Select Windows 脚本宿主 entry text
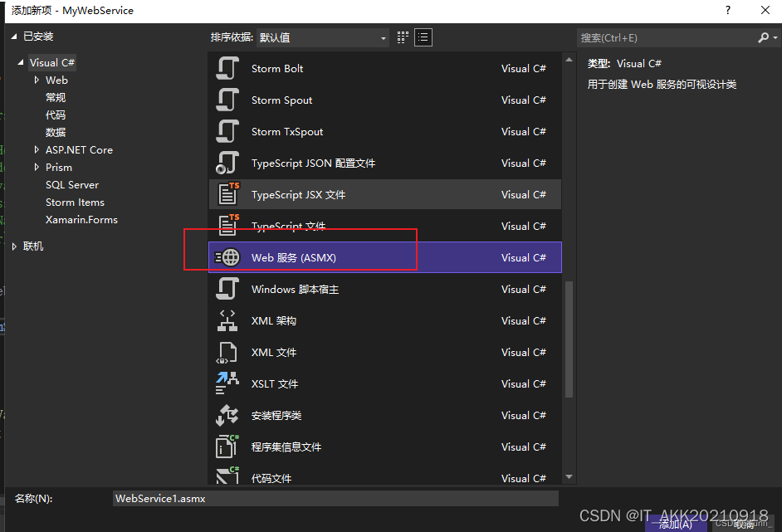Image resolution: width=782 pixels, height=532 pixels. [295, 289]
